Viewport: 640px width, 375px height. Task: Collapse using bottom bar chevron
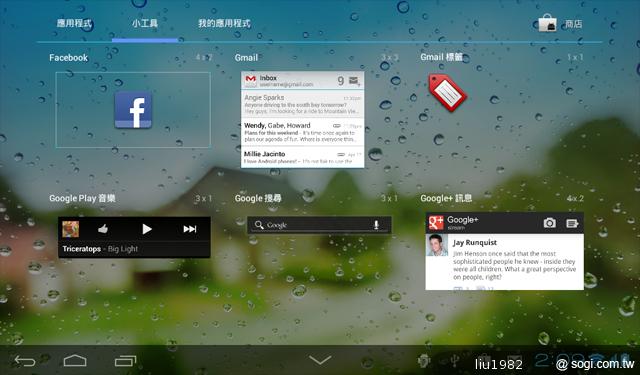point(320,360)
